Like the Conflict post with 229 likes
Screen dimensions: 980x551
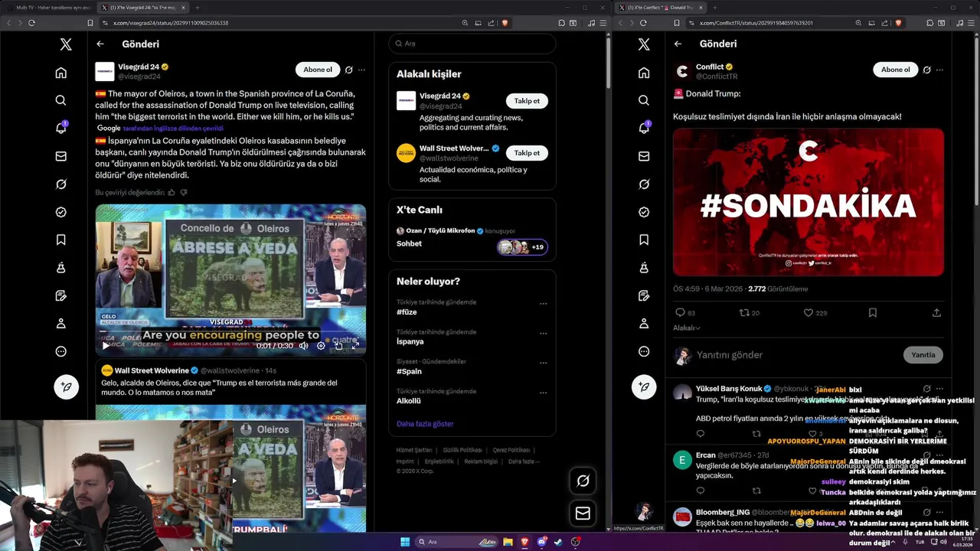[808, 313]
